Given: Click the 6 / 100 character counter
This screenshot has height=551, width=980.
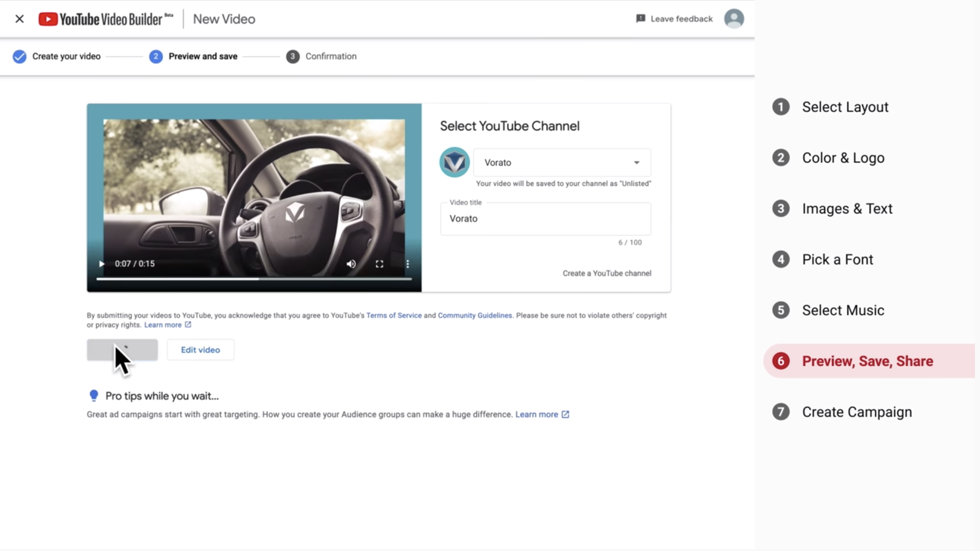Looking at the screenshot, I should point(630,242).
